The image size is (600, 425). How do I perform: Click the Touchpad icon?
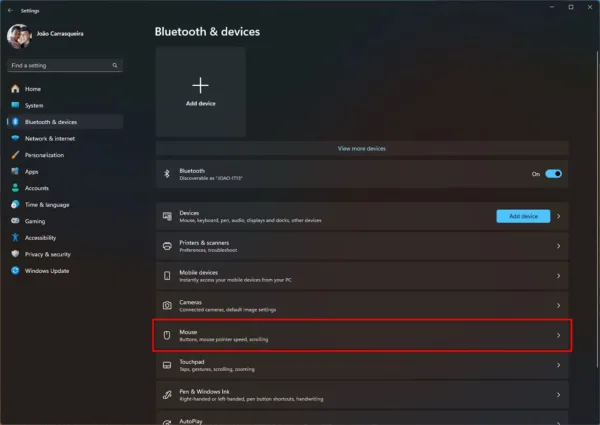tap(167, 365)
